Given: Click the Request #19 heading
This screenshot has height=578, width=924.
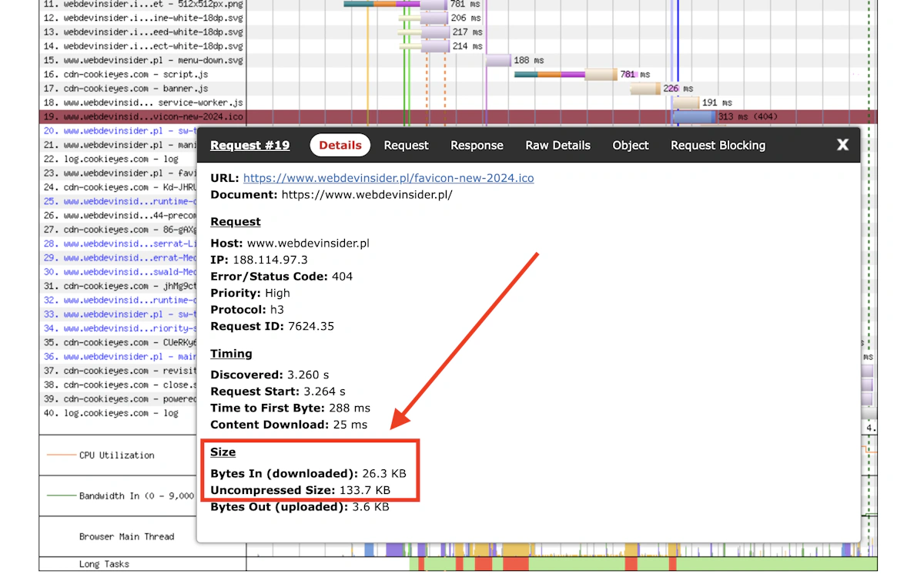Looking at the screenshot, I should (250, 145).
